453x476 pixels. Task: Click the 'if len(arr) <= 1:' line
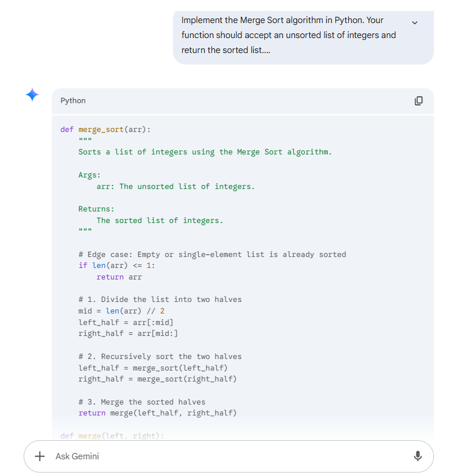pos(116,265)
